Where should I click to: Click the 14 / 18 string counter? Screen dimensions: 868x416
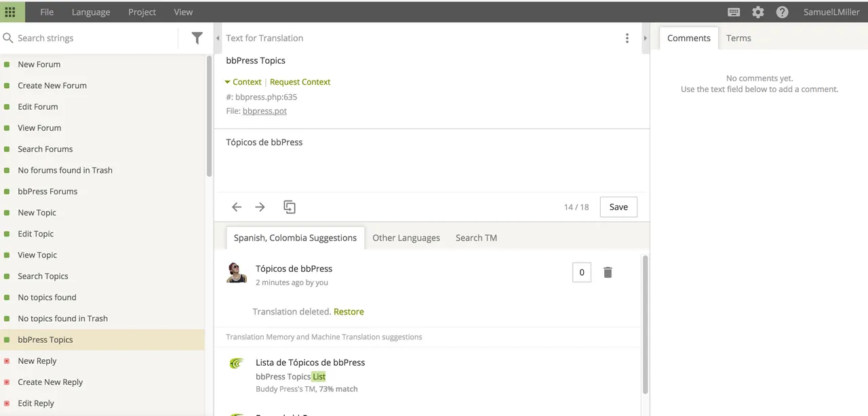(576, 207)
